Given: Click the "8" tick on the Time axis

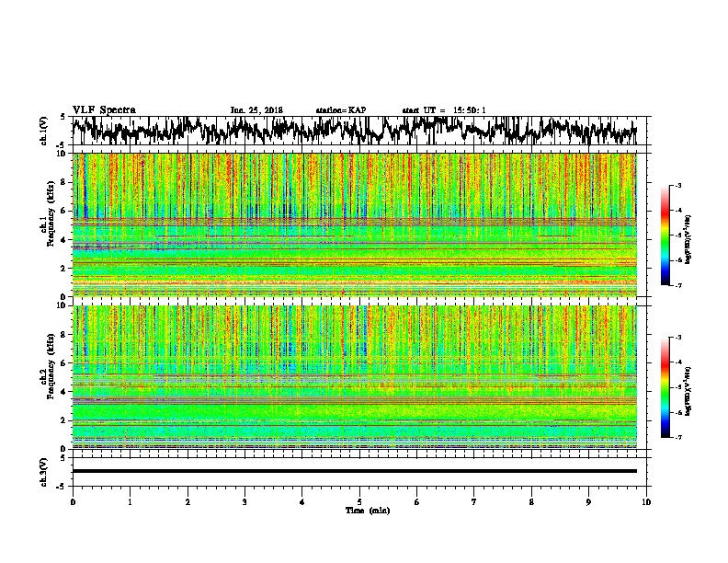Looking at the screenshot, I should tap(531, 502).
